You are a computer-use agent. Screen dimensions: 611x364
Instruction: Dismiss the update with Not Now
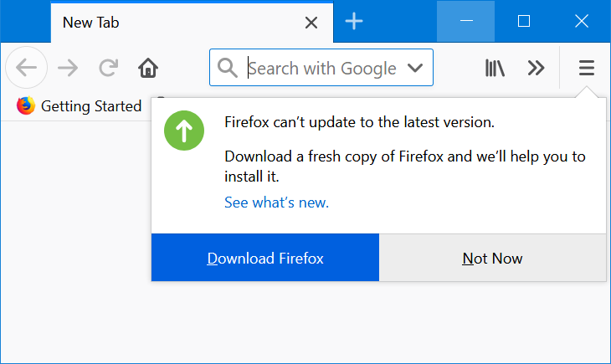(492, 258)
